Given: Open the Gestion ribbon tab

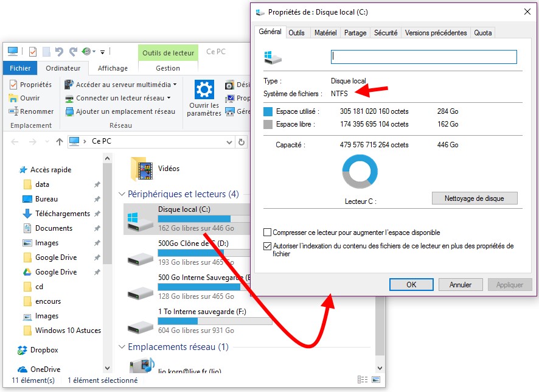Looking at the screenshot, I should click(168, 68).
